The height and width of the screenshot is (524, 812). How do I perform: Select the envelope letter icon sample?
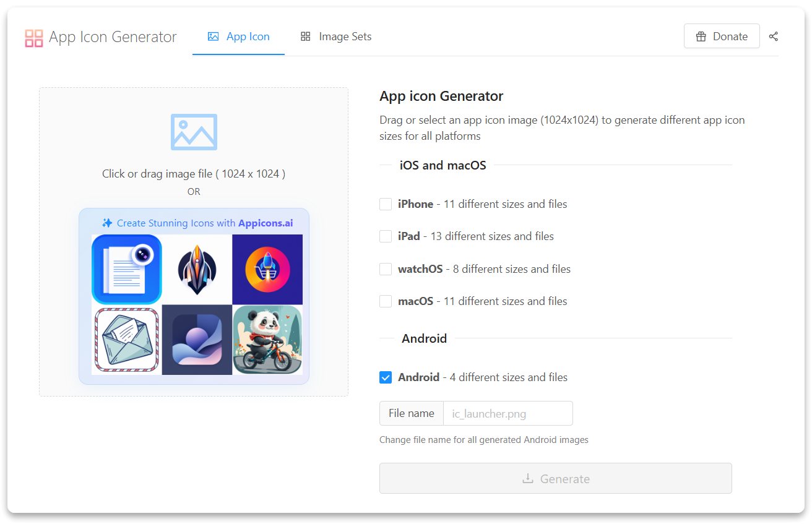tap(127, 340)
